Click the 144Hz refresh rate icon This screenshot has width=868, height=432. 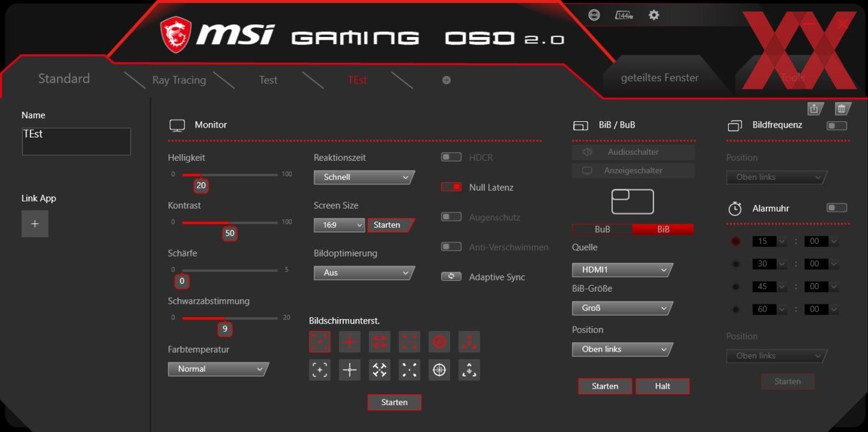[624, 15]
